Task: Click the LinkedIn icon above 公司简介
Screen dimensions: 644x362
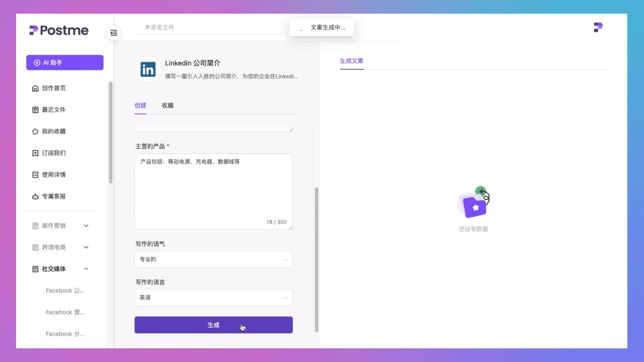Action: [147, 69]
